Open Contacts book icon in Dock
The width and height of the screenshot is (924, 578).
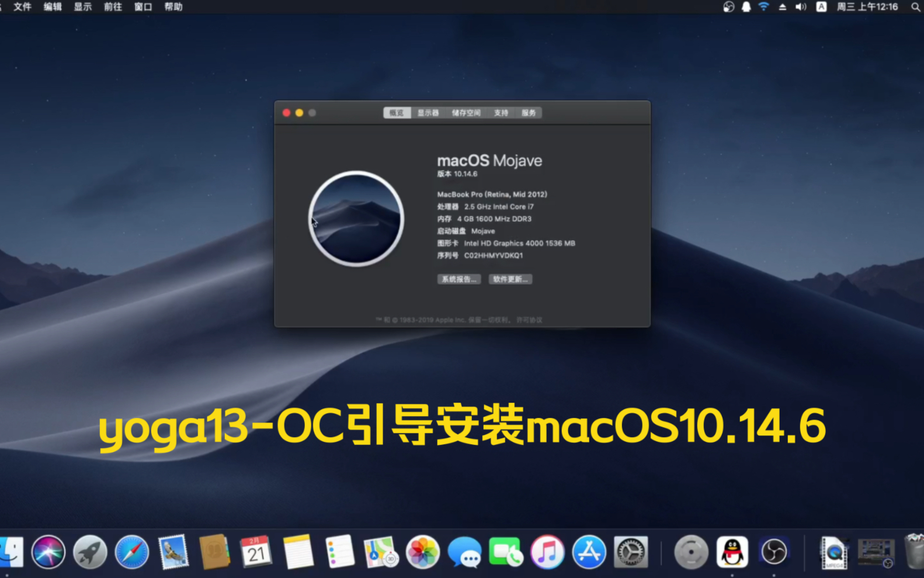[x=214, y=552]
